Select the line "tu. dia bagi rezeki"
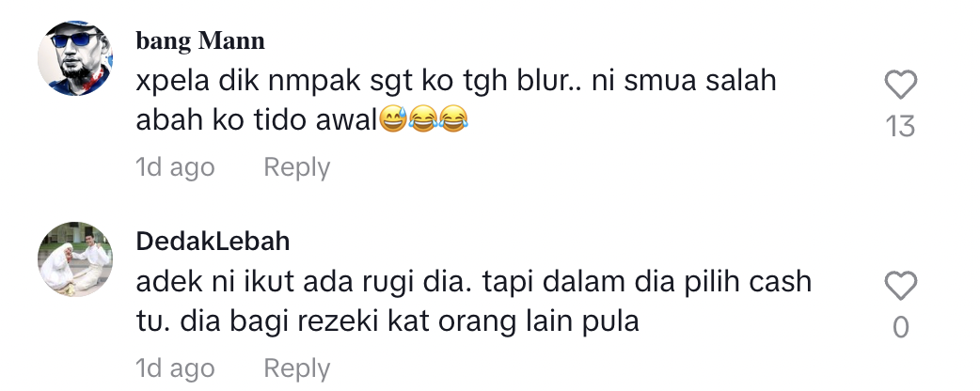Screen dimensions: 980x391 (387, 321)
